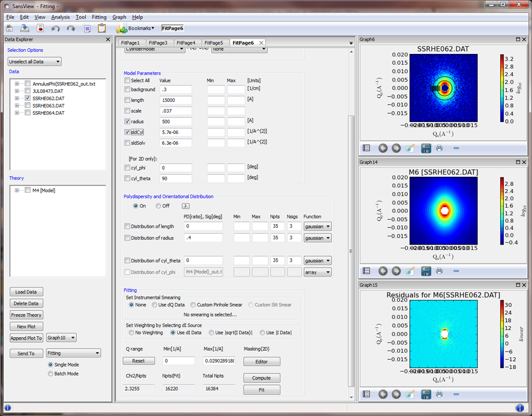The height and width of the screenshot is (416, 532).
Task: Open the Fitting menu
Action: click(99, 17)
